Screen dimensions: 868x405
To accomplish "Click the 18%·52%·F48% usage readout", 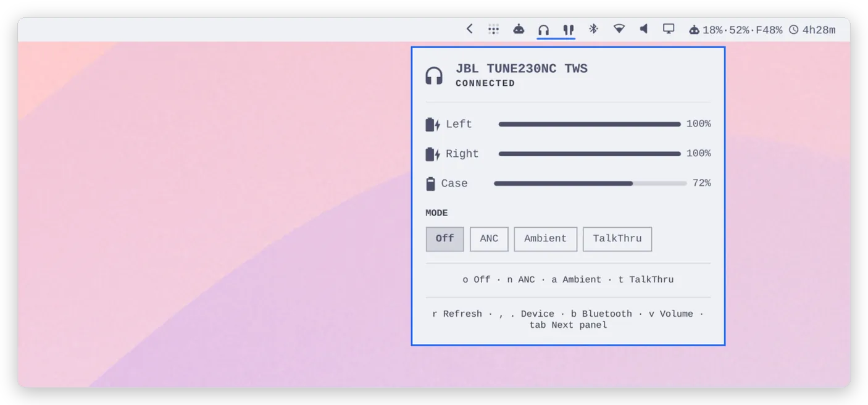I will point(742,30).
